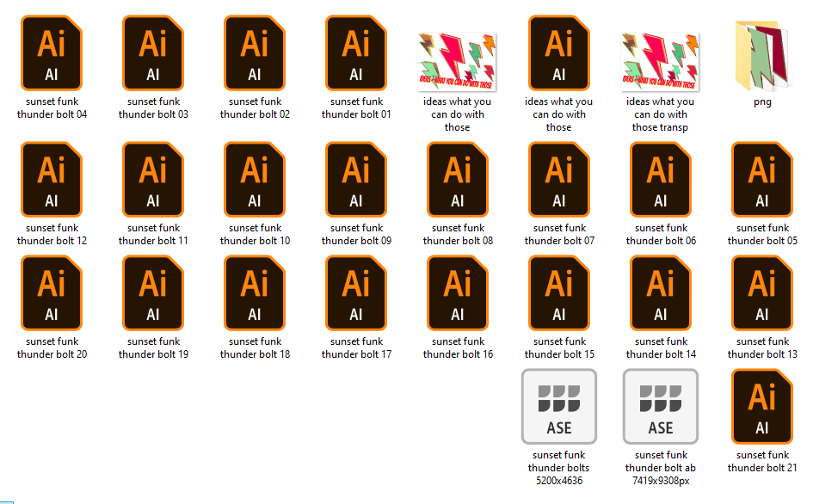Viewport: 813px width, 504px height.
Task: Select sunset funk thunder bolts 5200x4636 ASE file
Action: tap(559, 406)
